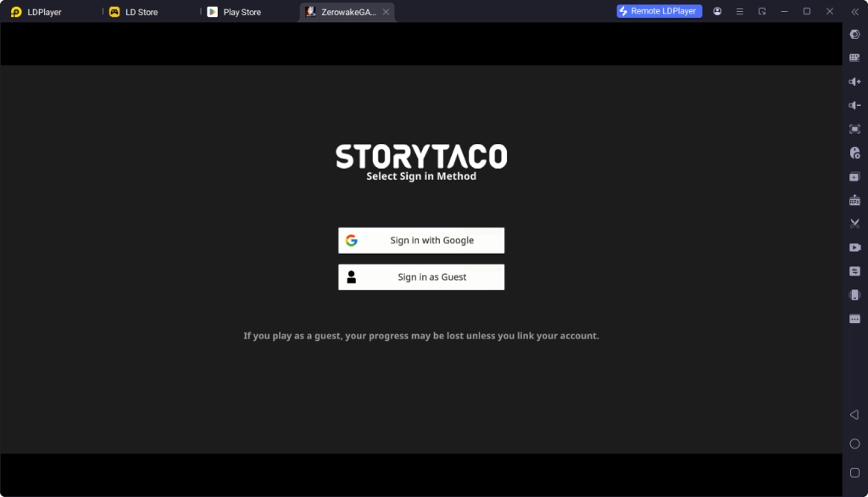Click the shake device phone icon
868x497 pixels.
pyautogui.click(x=854, y=295)
